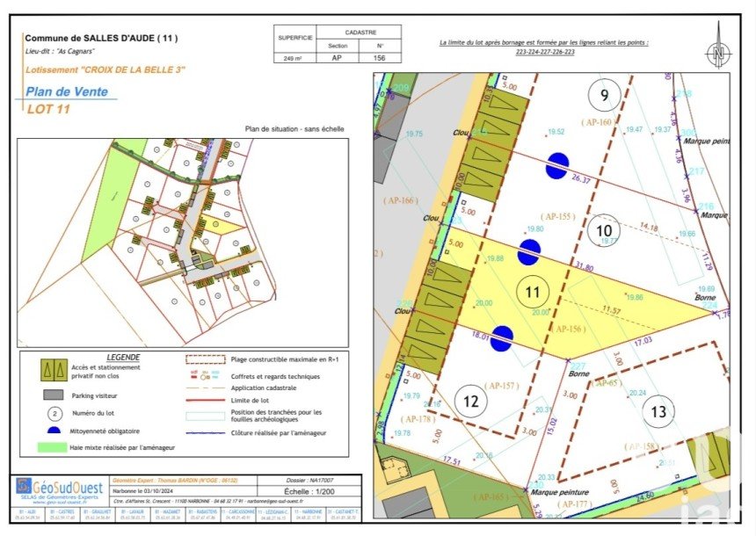Click the Coffrets et regards techniques legend symbols
The height and width of the screenshot is (536, 756).
pos(206,375)
